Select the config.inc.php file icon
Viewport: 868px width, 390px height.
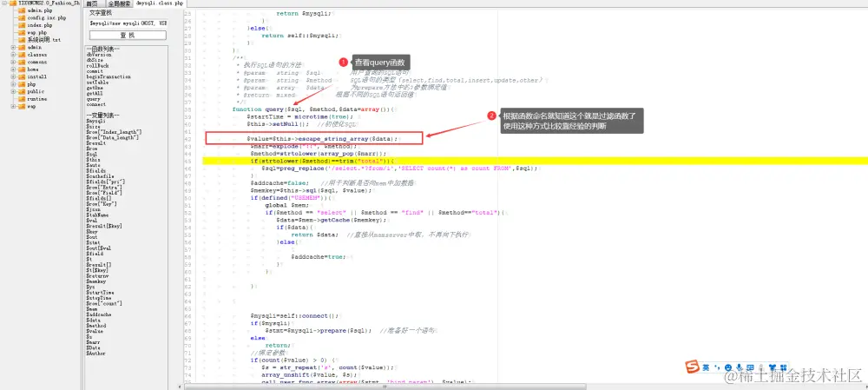(23, 17)
